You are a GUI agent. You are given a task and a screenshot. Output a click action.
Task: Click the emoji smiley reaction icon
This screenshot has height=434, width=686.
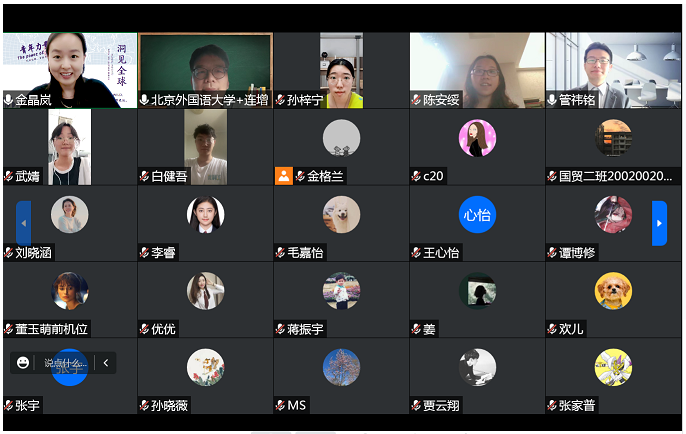[x=23, y=363]
